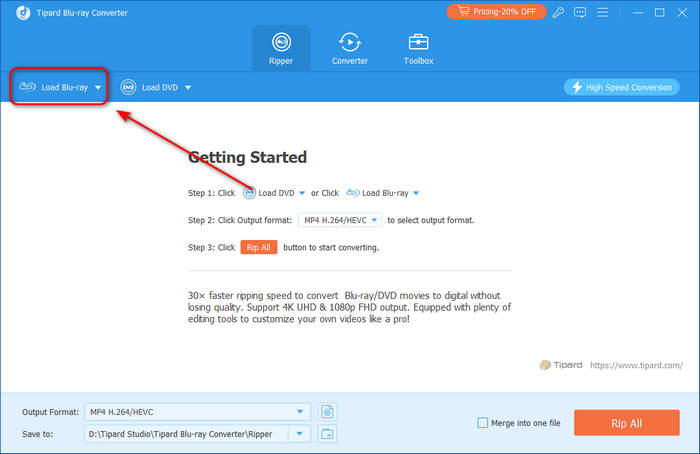Click the Getting Started heading
The height and width of the screenshot is (454, 700).
[x=247, y=157]
